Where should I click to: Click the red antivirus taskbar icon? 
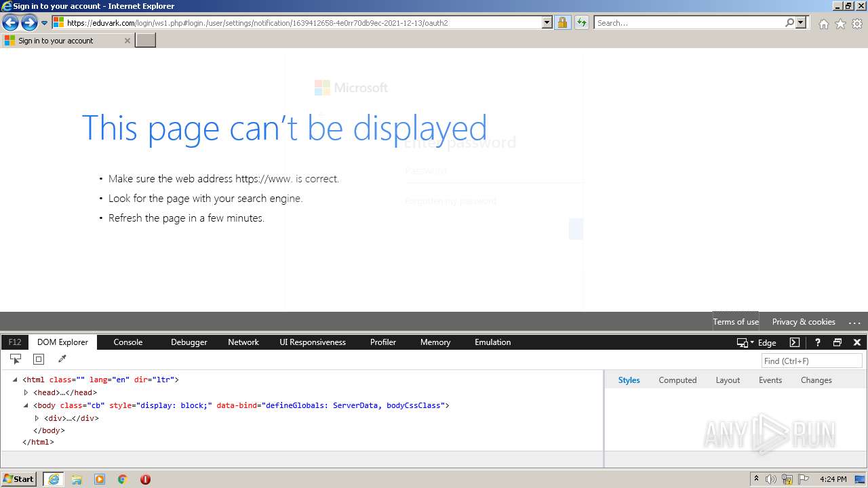click(145, 479)
